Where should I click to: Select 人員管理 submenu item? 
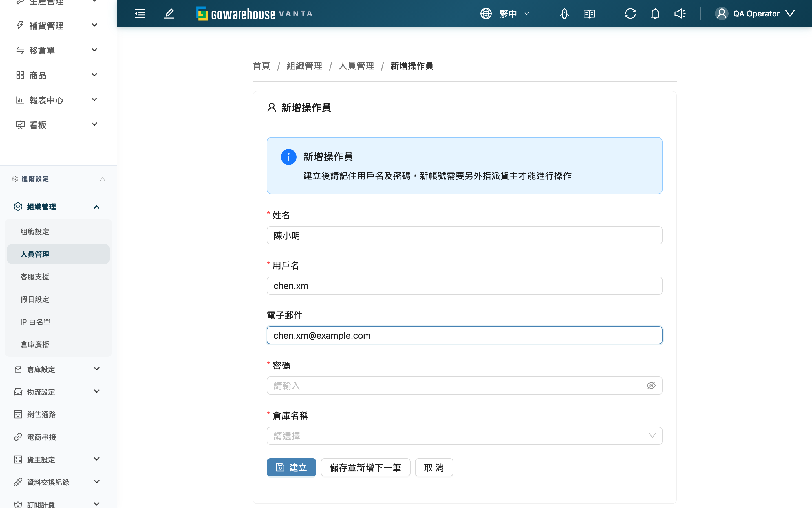[x=58, y=254]
